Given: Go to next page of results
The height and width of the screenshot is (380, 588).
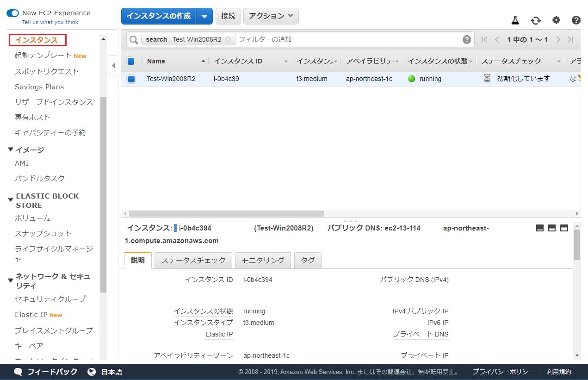Looking at the screenshot, I should [x=558, y=39].
